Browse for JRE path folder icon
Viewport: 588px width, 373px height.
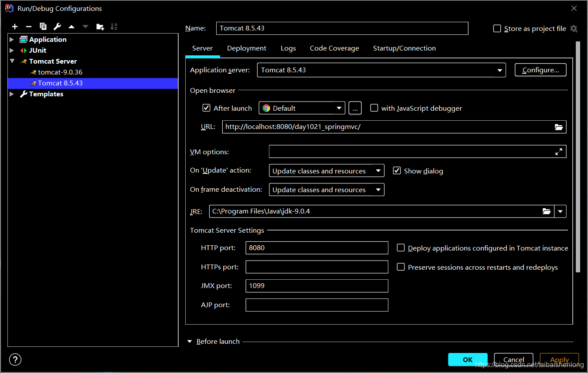tap(547, 211)
